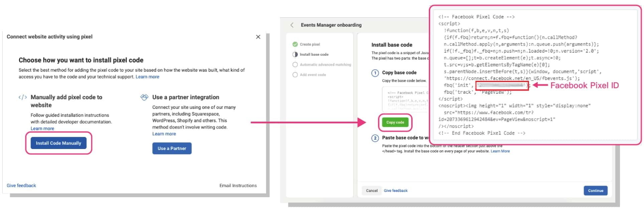Select Automatic advanced matching step
The image size is (644, 208).
click(325, 65)
